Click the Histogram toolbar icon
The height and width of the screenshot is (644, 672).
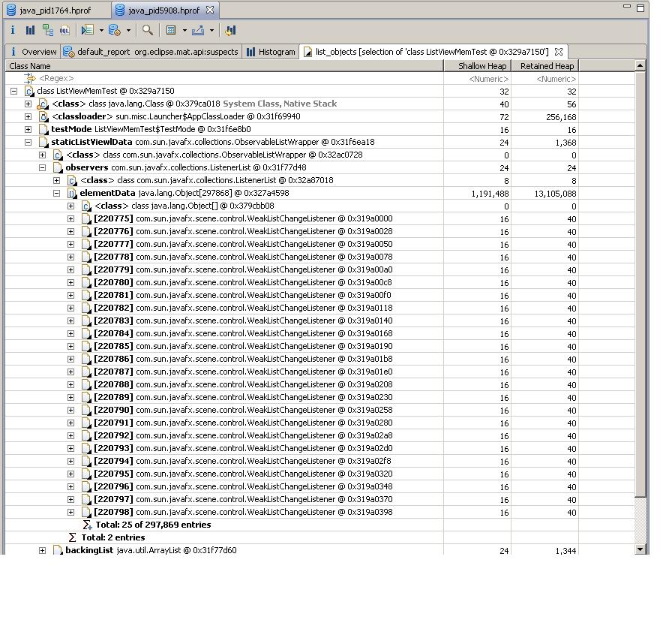(30, 31)
